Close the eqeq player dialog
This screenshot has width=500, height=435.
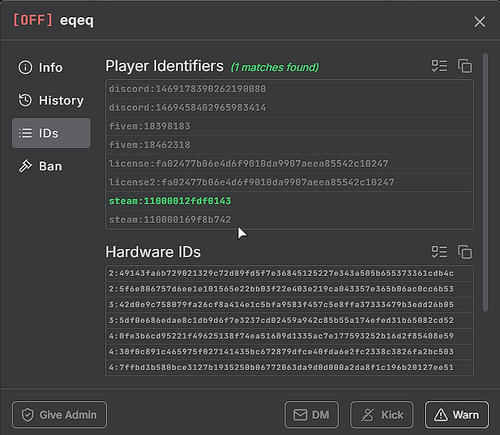(480, 22)
